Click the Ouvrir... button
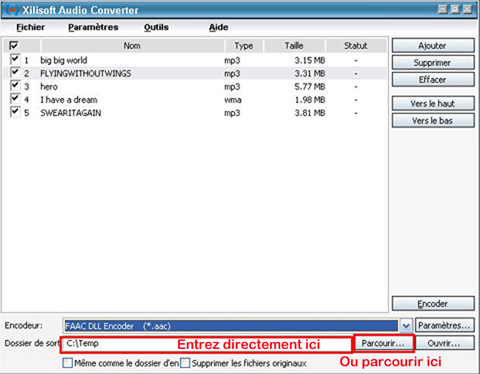Image resolution: width=480 pixels, height=374 pixels. (x=445, y=343)
